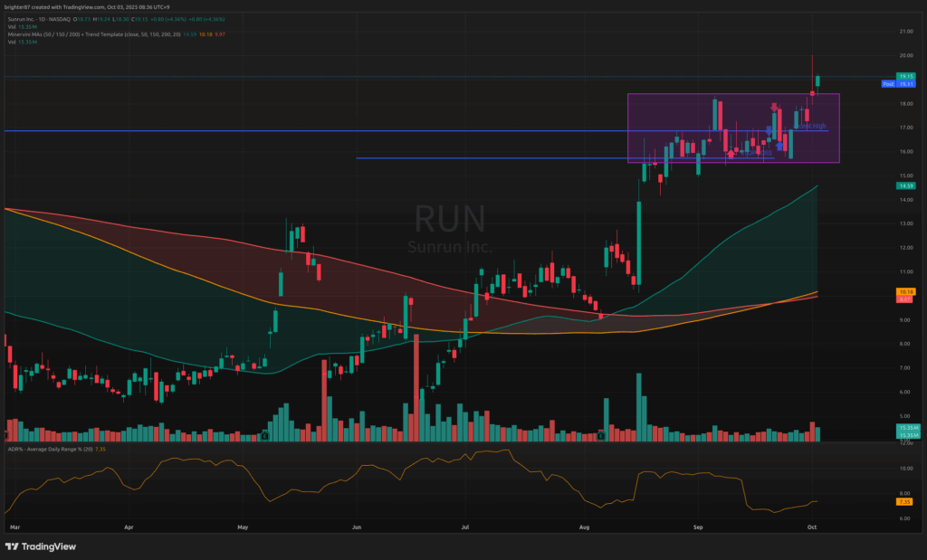This screenshot has width=927, height=560.
Task: Click the Oct label on time axis
Action: (812, 525)
